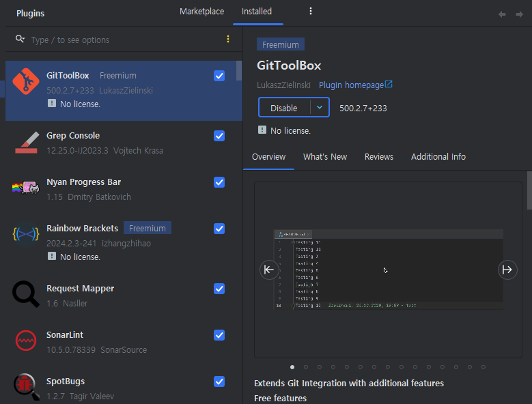The image size is (532, 404).
Task: Click version 500.2.7+233 next to Disable
Action: pos(363,108)
